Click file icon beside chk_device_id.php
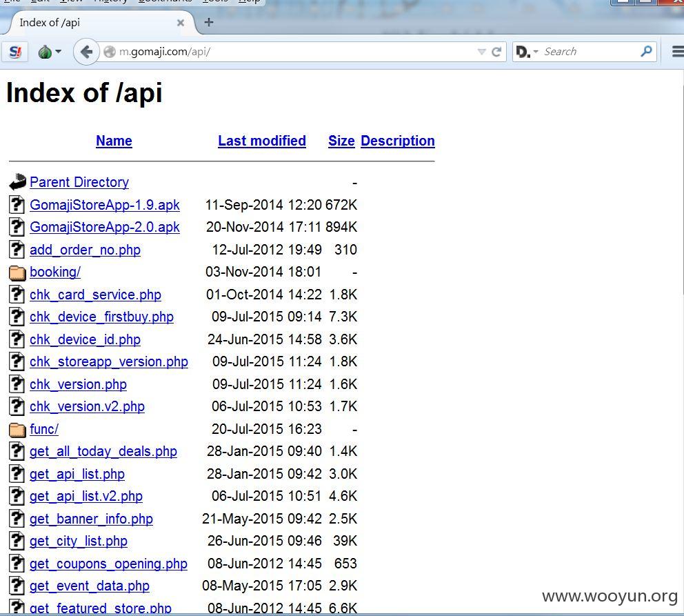Screen dimensions: 684x616 coord(17,339)
